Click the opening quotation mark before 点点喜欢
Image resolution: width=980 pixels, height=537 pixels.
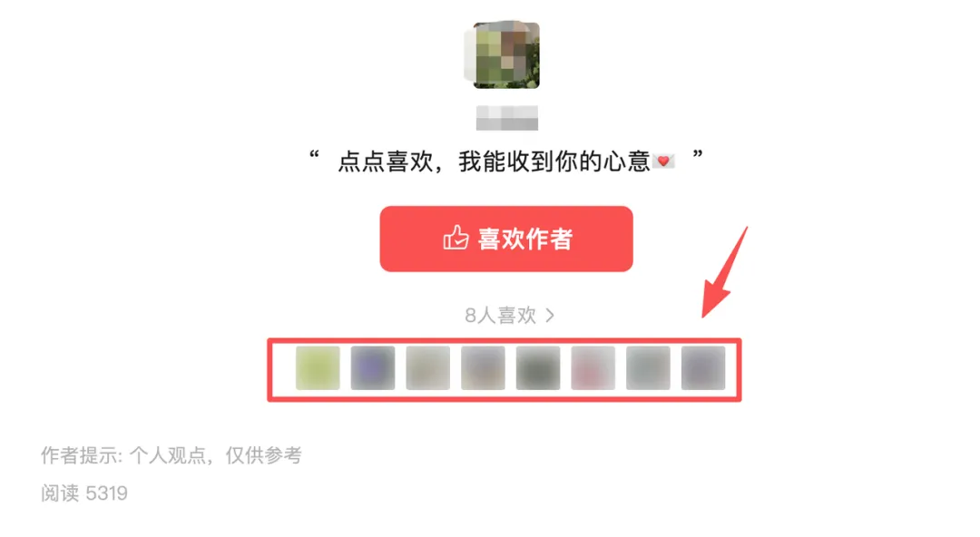pyautogui.click(x=314, y=154)
